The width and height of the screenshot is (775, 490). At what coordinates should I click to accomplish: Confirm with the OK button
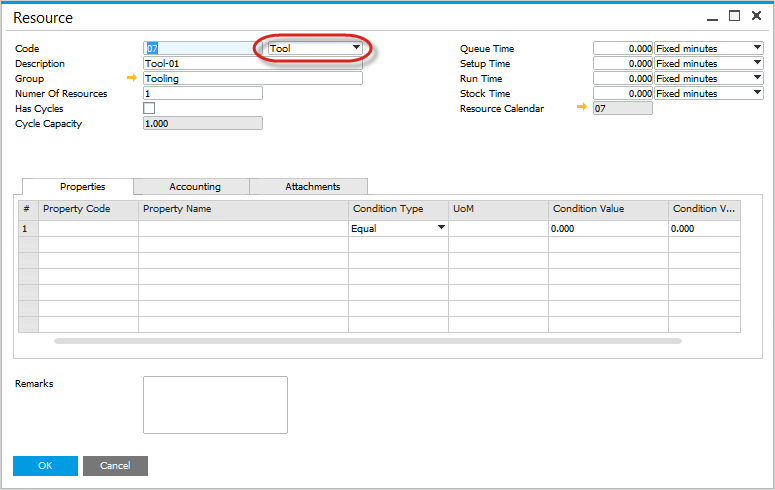(x=45, y=466)
